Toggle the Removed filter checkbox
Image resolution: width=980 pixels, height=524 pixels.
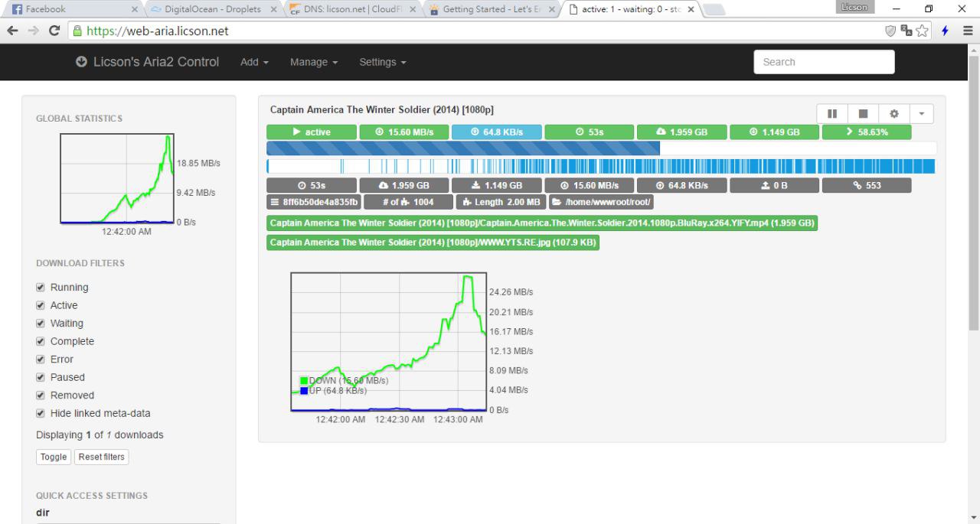41,395
